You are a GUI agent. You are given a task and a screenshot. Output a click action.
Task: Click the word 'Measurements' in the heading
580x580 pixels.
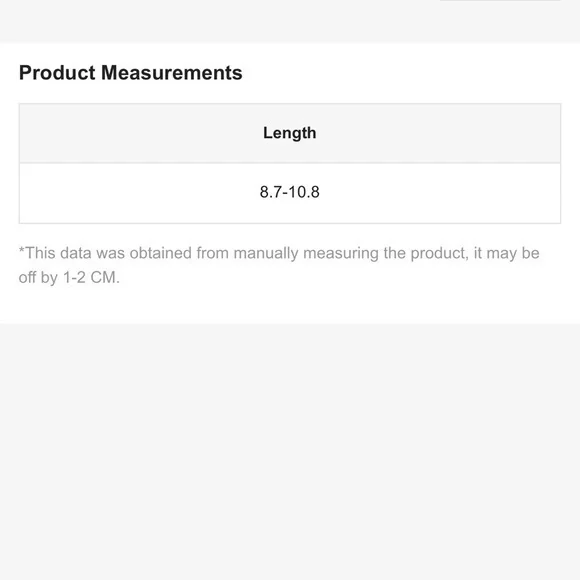click(x=172, y=72)
